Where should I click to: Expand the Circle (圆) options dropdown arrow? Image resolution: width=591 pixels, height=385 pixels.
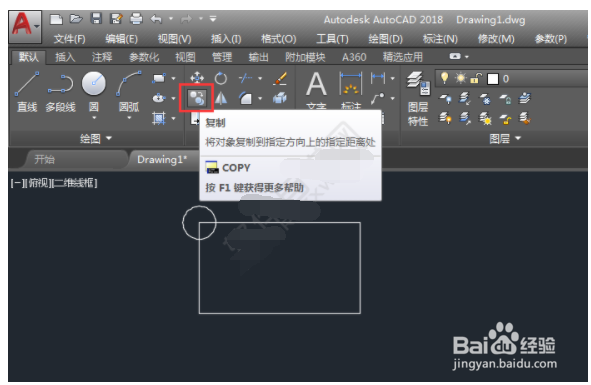point(93,118)
